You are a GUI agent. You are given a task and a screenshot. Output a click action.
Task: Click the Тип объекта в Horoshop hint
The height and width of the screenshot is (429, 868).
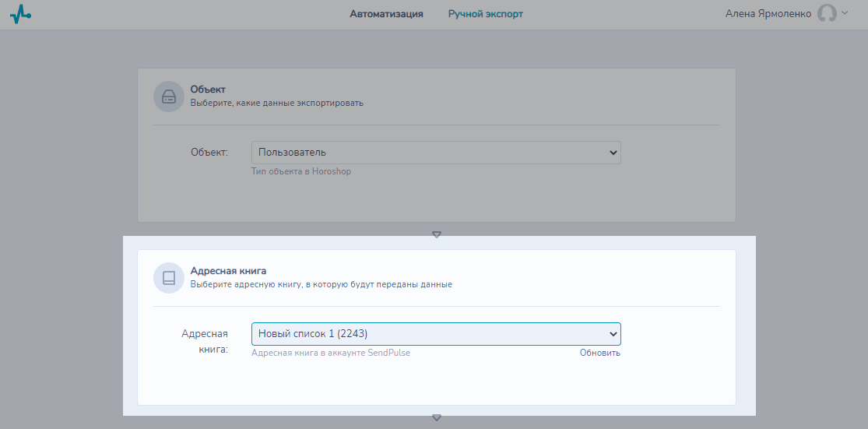[301, 171]
